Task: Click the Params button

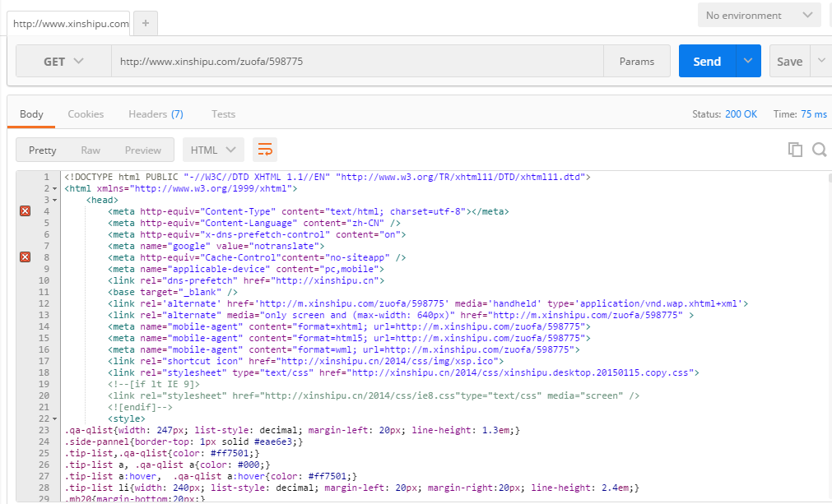Action: coord(636,62)
